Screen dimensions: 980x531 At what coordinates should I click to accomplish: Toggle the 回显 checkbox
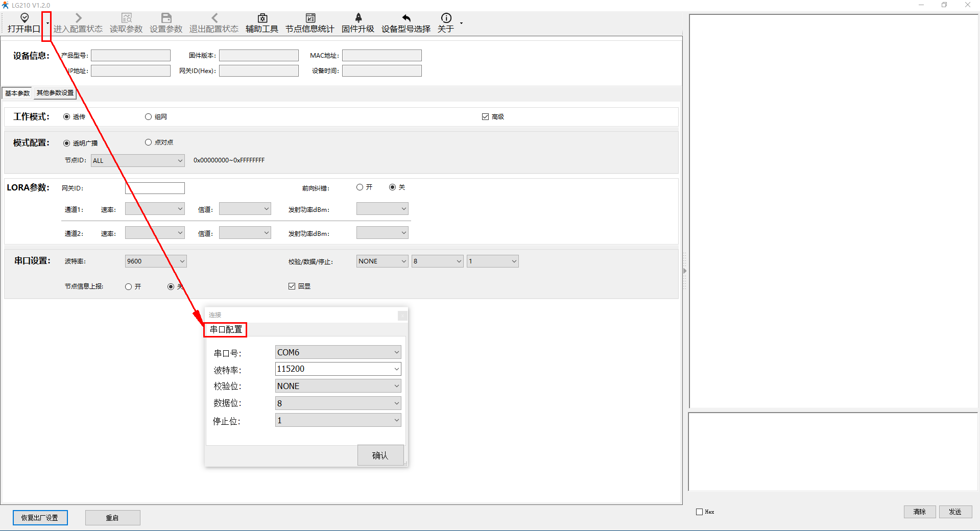click(x=292, y=286)
